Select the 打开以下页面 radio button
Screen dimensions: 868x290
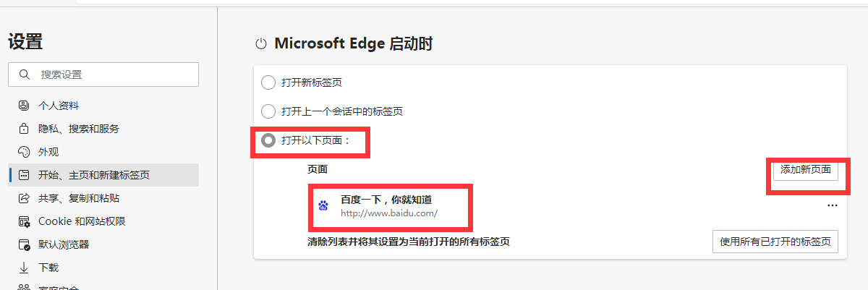[x=268, y=140]
